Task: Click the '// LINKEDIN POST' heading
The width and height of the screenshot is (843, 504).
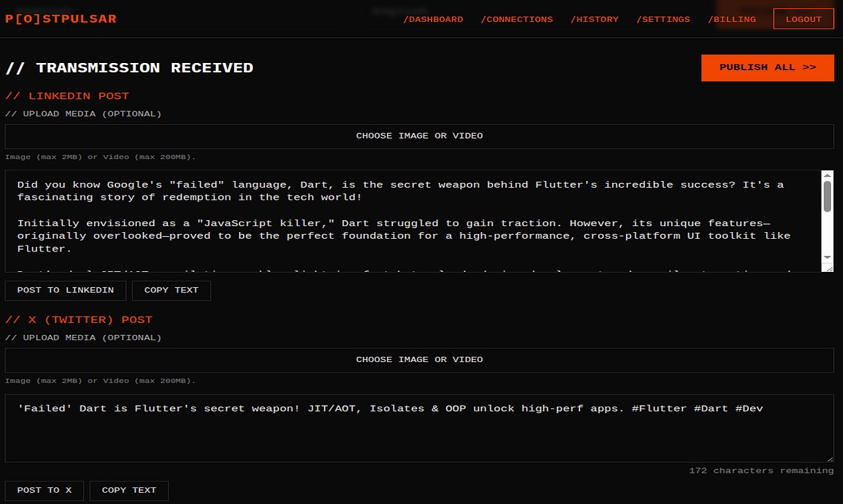Action: [67, 96]
